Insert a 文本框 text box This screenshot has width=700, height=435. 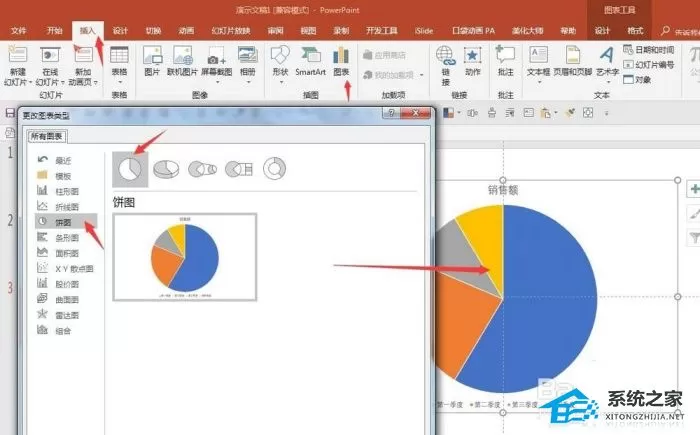coord(538,61)
